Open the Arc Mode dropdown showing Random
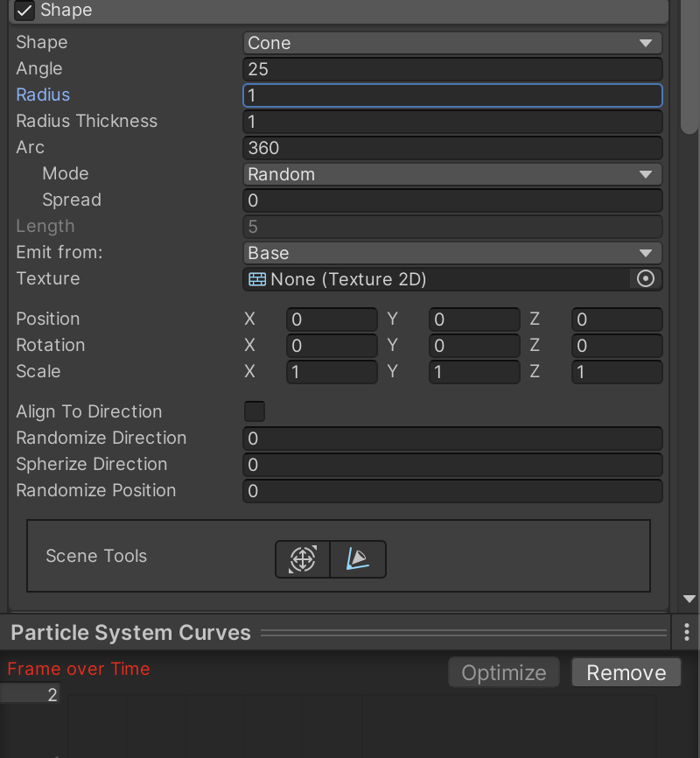The image size is (700, 758). [x=451, y=174]
